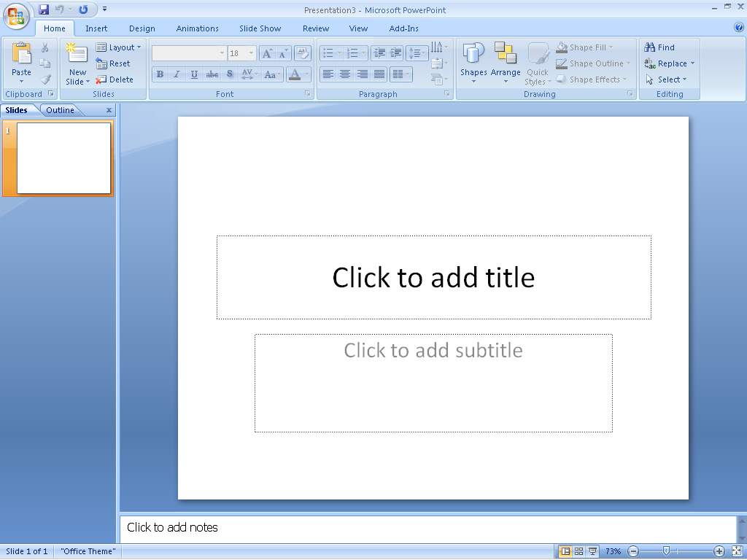Cut selection with scissors icon
The width and height of the screenshot is (747, 560).
pos(44,47)
